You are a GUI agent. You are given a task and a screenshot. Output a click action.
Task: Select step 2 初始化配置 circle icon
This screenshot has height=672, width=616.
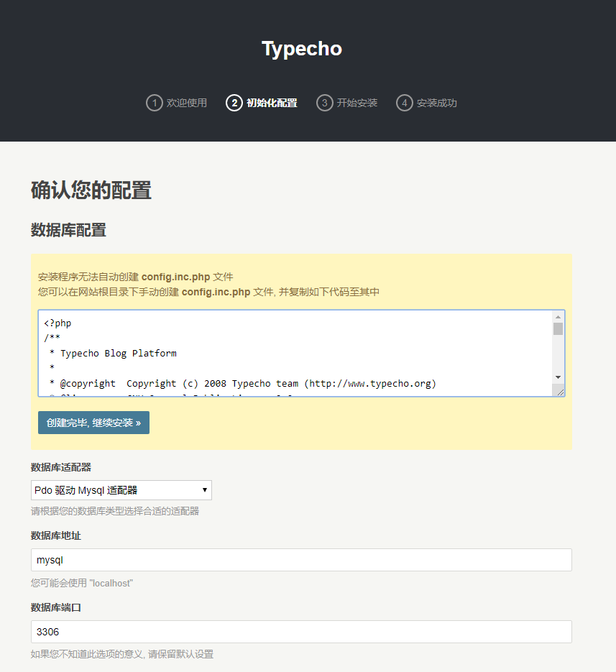tap(234, 103)
